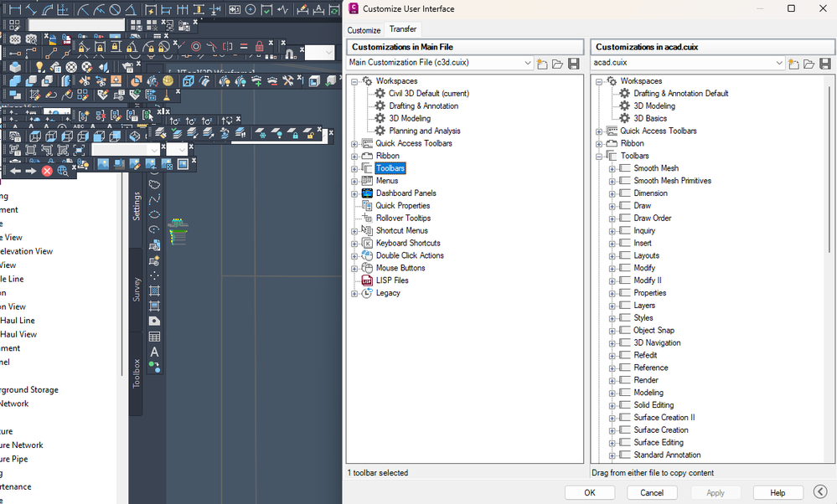Click the red Concentric constraint icon

(x=196, y=46)
